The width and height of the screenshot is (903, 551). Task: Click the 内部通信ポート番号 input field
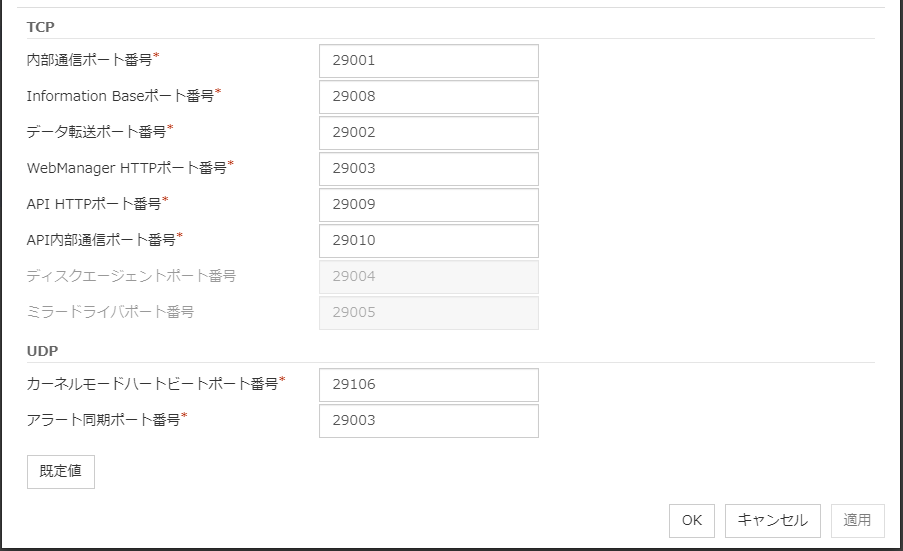point(428,60)
